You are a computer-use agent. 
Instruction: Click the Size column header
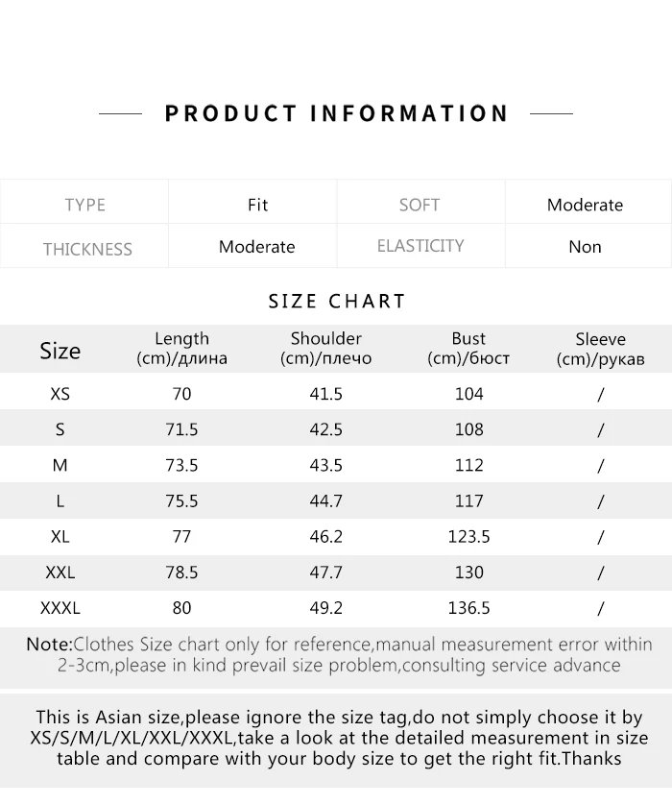[60, 351]
